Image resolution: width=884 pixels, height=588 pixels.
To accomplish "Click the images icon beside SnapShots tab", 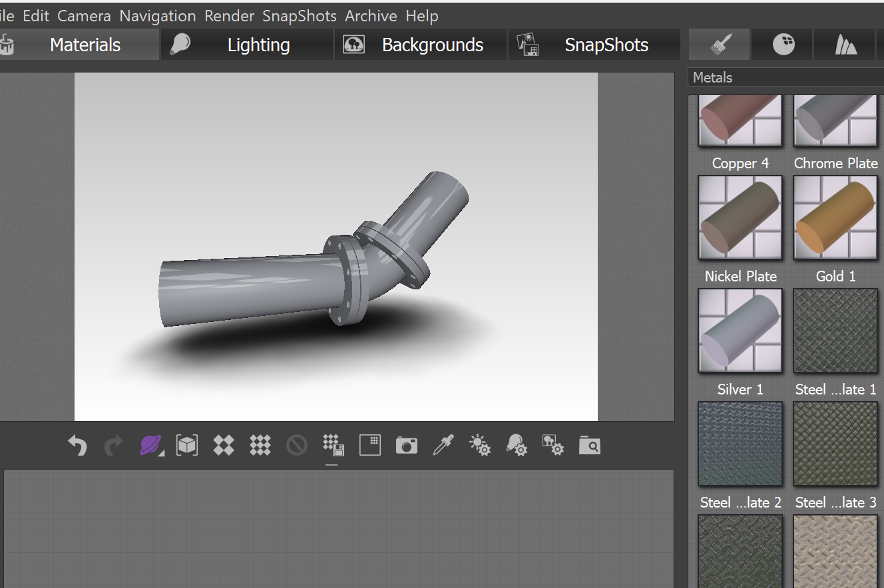I will (527, 45).
